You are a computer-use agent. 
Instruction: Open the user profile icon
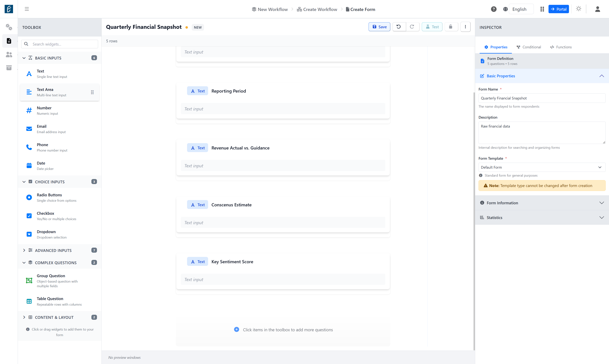(x=597, y=9)
